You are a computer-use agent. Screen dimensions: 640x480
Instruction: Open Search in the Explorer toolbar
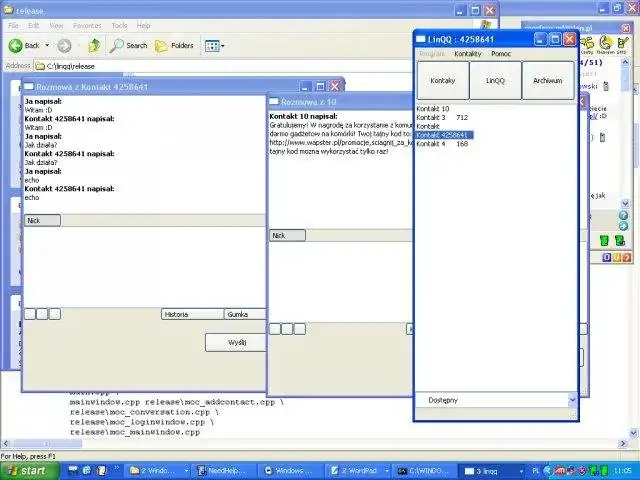pos(129,45)
